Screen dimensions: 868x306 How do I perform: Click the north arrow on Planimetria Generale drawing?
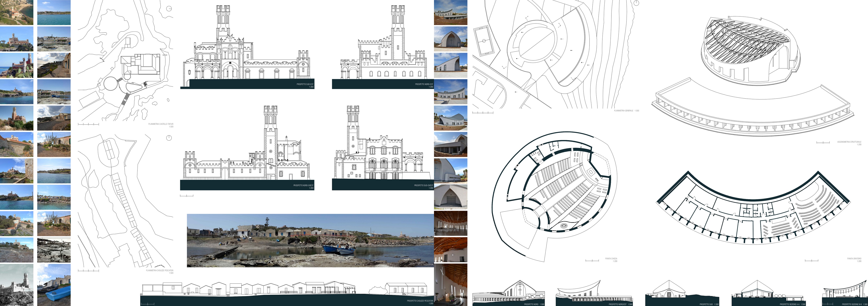click(x=636, y=3)
